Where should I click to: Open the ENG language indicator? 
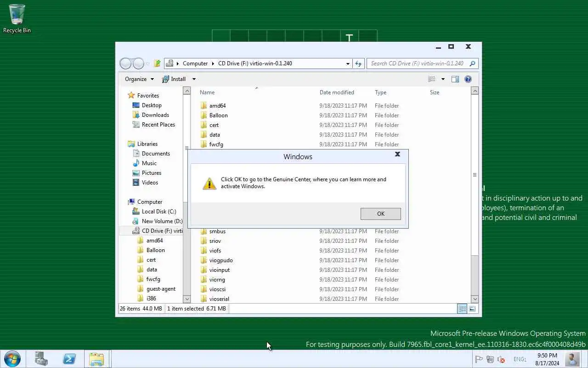(520, 359)
